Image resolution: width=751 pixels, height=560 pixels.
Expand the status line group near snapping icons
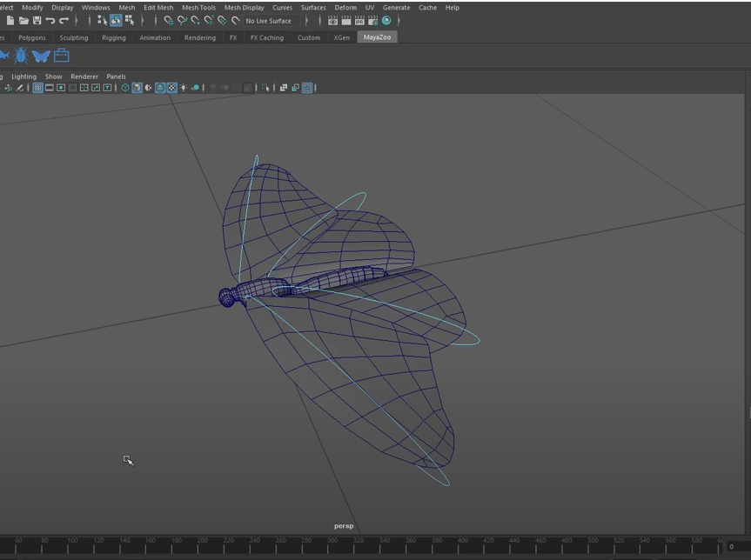pos(143,21)
